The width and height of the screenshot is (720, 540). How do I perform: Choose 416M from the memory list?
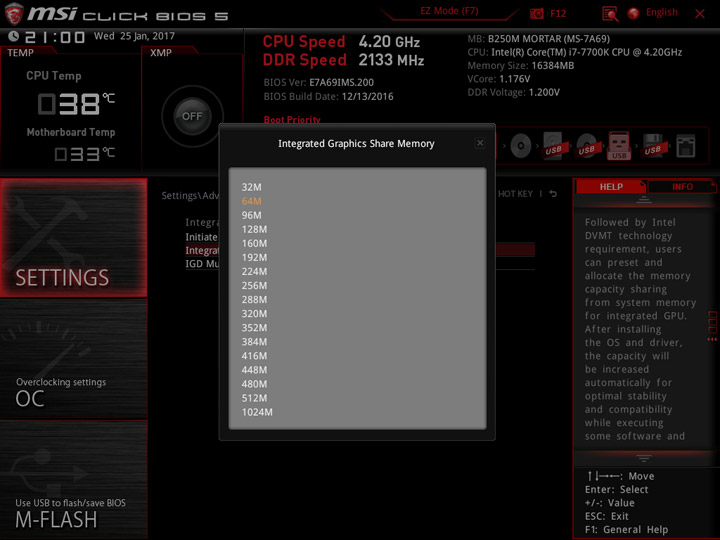click(x=254, y=356)
